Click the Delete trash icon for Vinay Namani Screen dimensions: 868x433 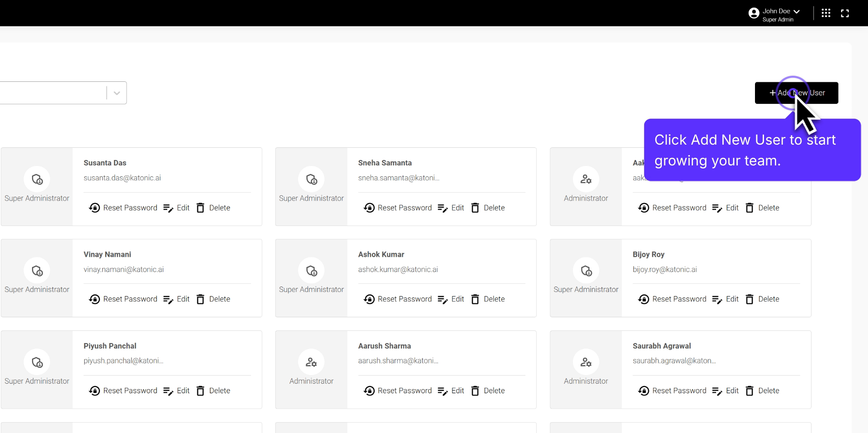tap(200, 299)
